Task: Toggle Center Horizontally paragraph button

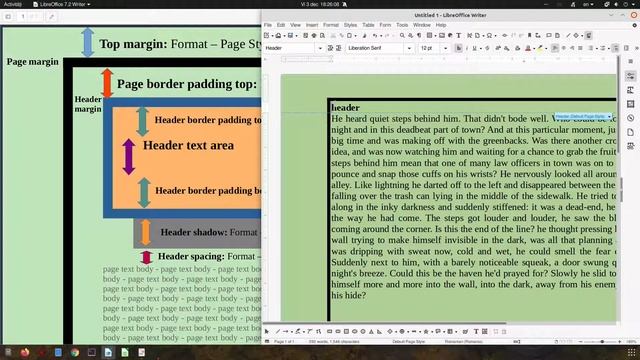Action: 564,48
